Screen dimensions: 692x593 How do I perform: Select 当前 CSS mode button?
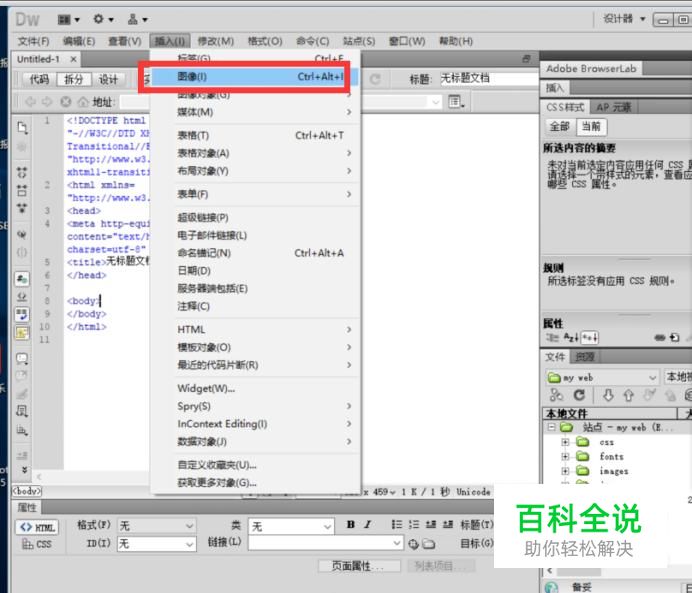click(591, 127)
